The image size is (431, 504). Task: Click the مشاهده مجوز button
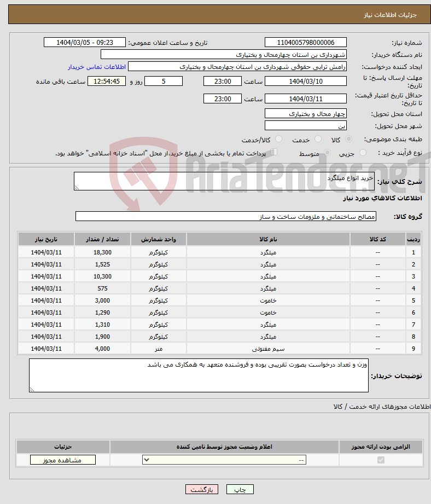point(63,460)
